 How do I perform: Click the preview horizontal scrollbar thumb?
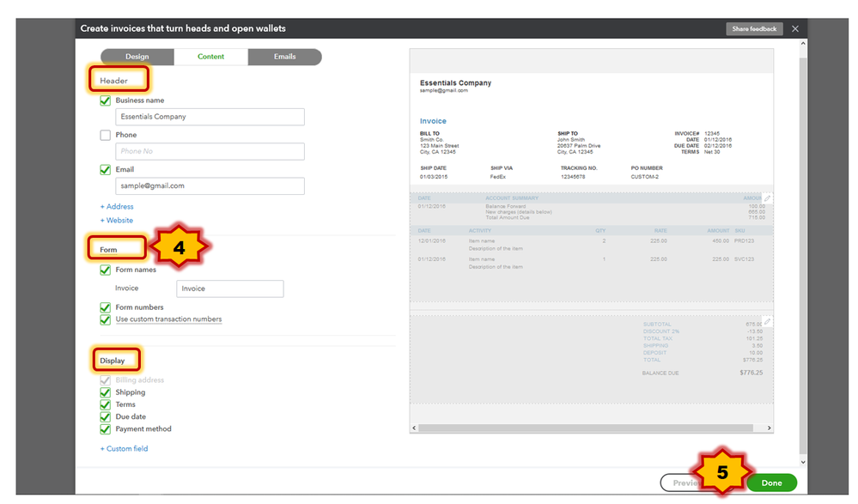click(586, 428)
